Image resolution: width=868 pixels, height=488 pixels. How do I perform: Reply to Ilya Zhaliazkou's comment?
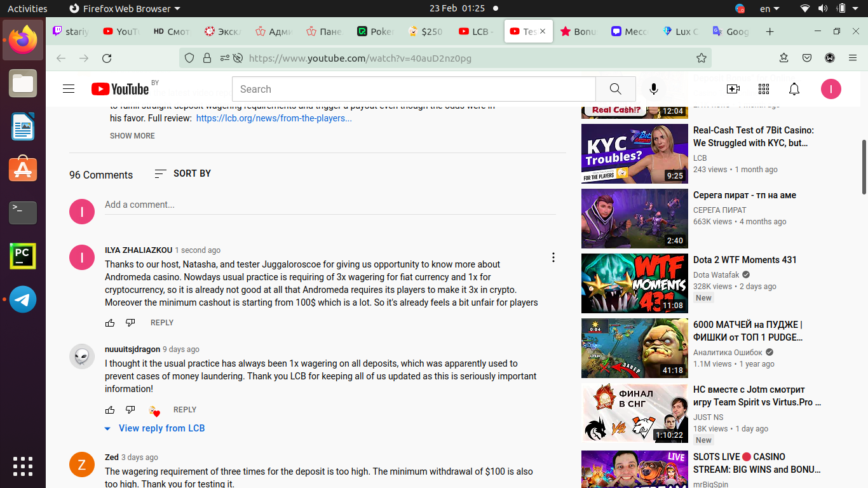click(162, 323)
